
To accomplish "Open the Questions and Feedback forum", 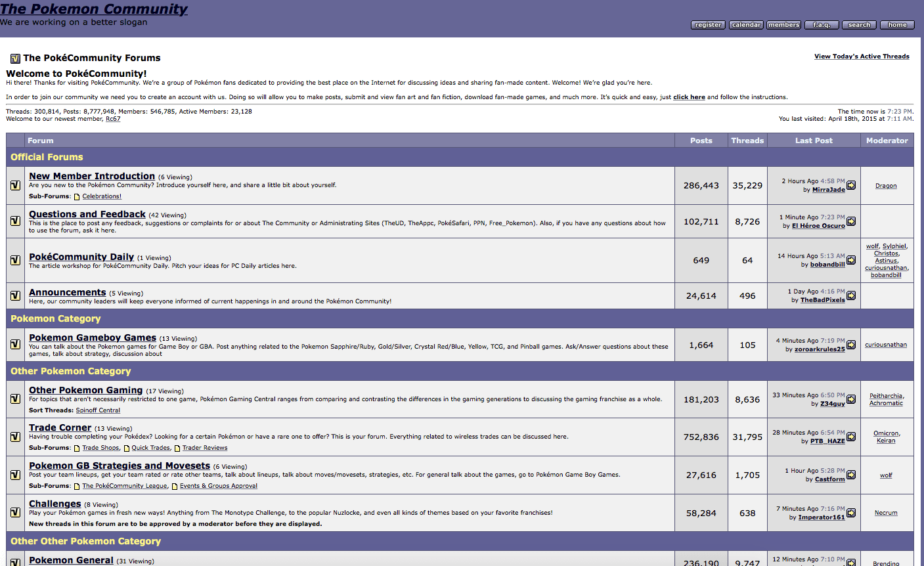I will click(x=87, y=214).
